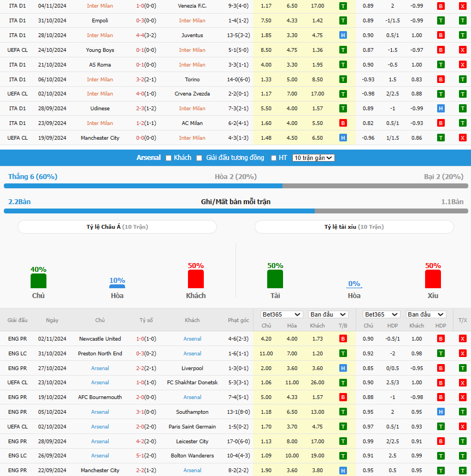Click the 'Phạt góc' column header
The width and height of the screenshot is (471, 476).
tap(239, 320)
